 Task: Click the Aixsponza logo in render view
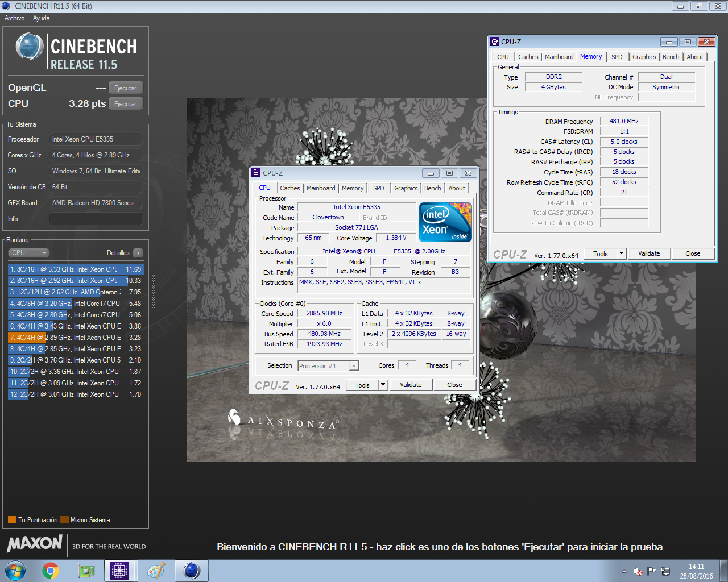click(283, 421)
